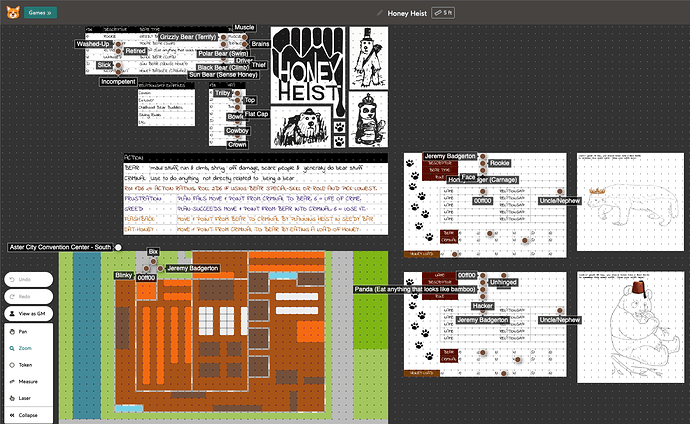Select the Pan tool
The width and height of the screenshot is (690, 424).
(29, 332)
